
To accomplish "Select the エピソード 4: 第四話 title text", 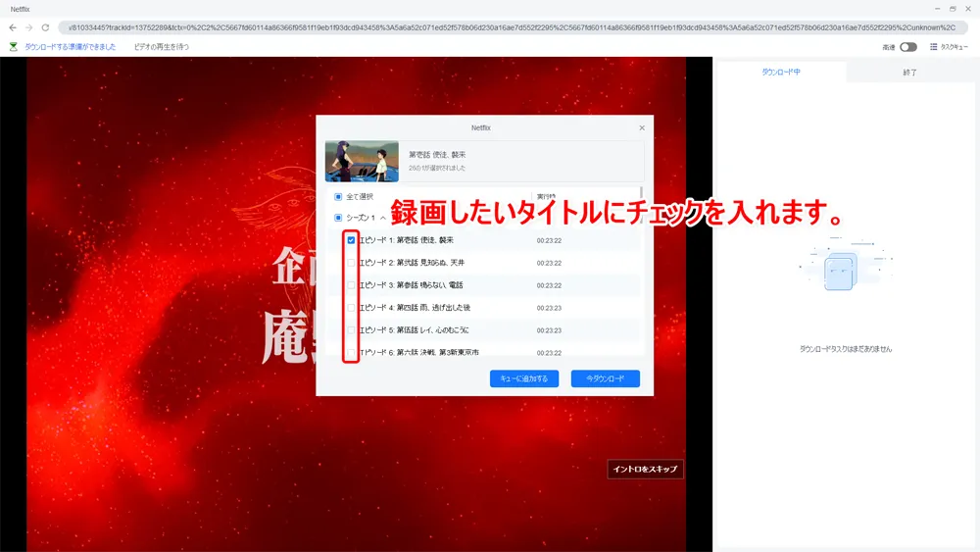I will [x=415, y=308].
